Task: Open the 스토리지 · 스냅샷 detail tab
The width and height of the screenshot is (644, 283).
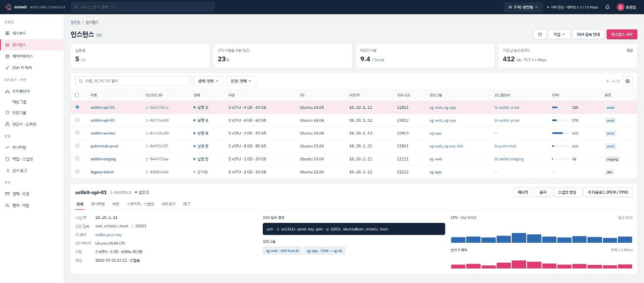Action: click(x=140, y=204)
